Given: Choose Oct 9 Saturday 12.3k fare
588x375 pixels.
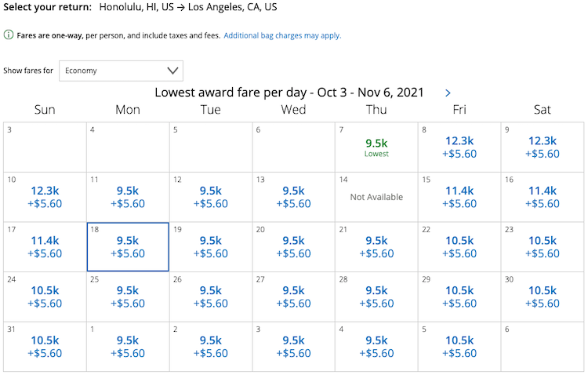Looking at the screenshot, I should [x=543, y=147].
